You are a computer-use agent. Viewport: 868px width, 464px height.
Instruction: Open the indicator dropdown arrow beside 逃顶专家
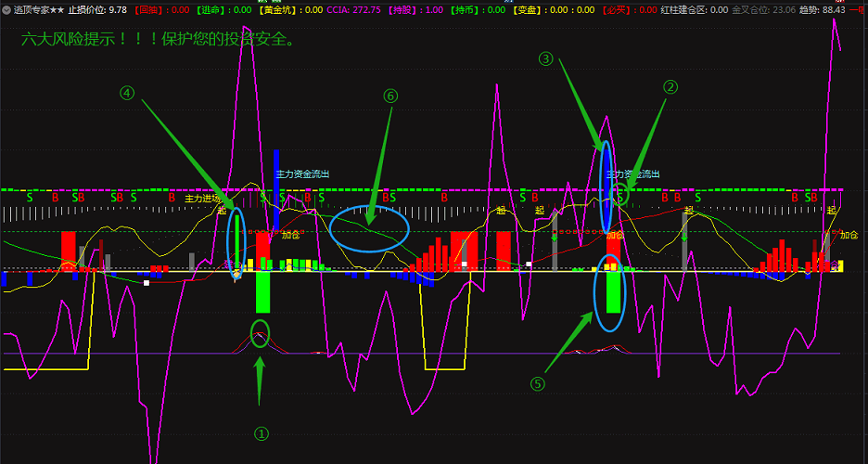point(6,10)
